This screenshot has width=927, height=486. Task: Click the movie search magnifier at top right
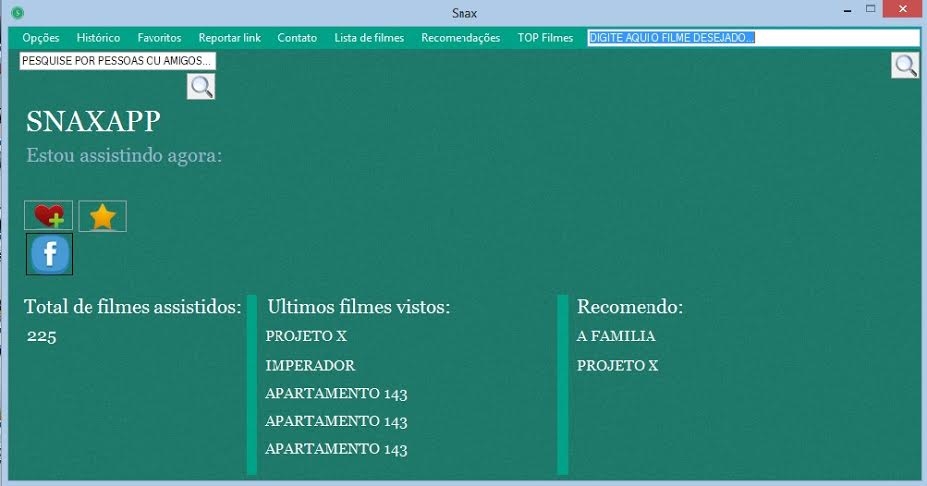[905, 66]
